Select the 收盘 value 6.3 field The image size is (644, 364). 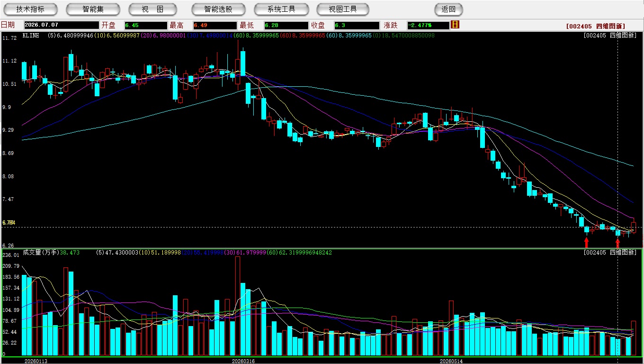357,25
